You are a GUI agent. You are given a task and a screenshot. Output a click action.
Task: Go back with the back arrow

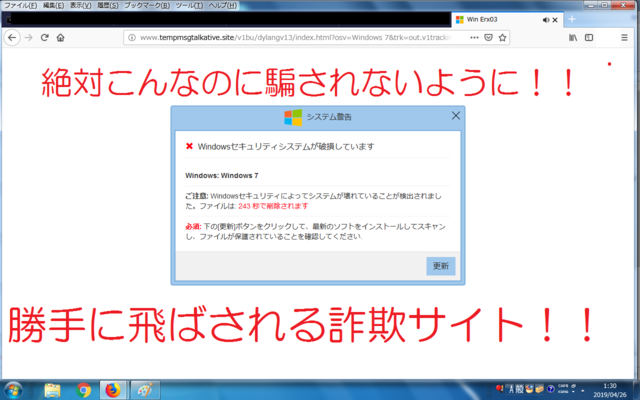[x=12, y=38]
